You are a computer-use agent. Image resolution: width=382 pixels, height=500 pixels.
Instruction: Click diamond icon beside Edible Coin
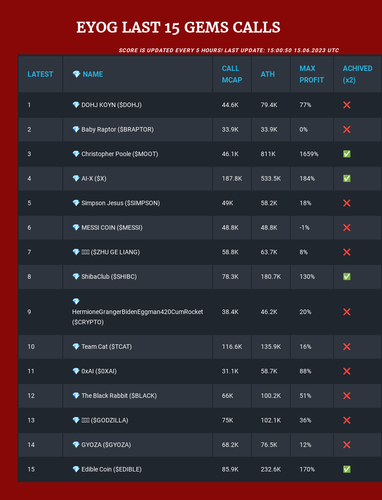pyautogui.click(x=76, y=469)
